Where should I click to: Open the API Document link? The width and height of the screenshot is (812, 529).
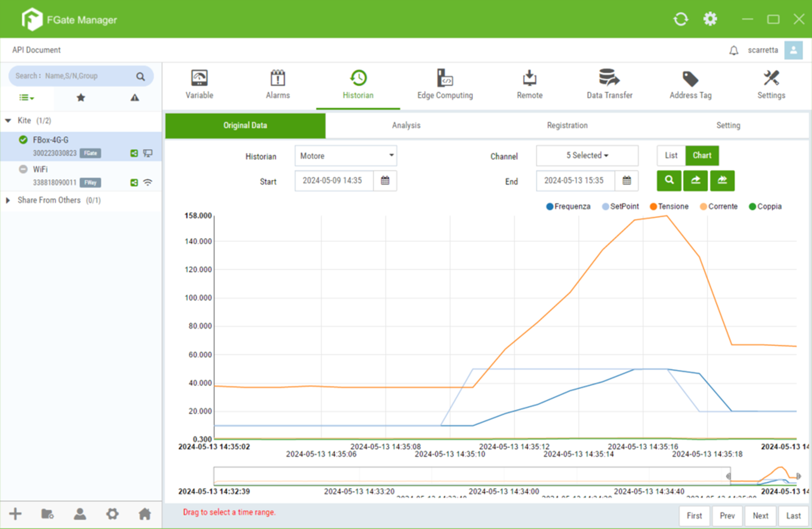tap(36, 50)
